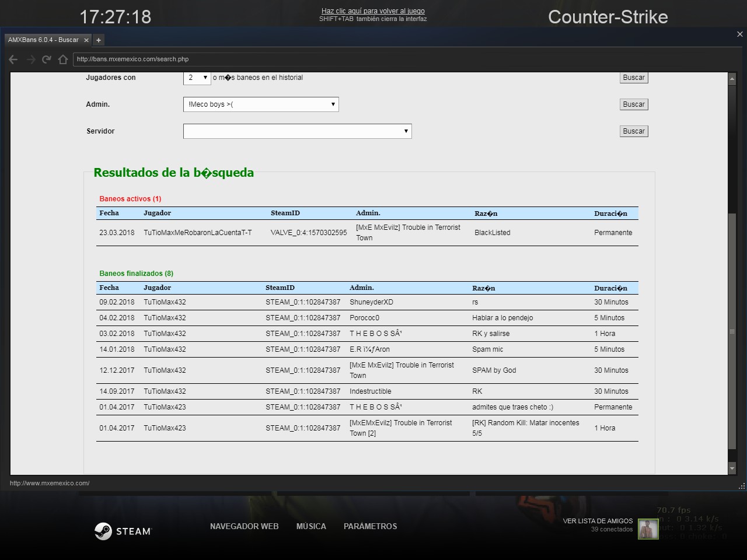Viewport: 747px width, 560px height.
Task: Open VER LISTA DE AMIGOS
Action: [x=598, y=521]
